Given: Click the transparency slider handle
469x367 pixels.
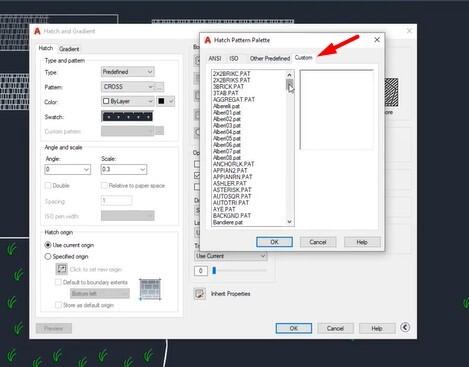Looking at the screenshot, I should tap(214, 271).
